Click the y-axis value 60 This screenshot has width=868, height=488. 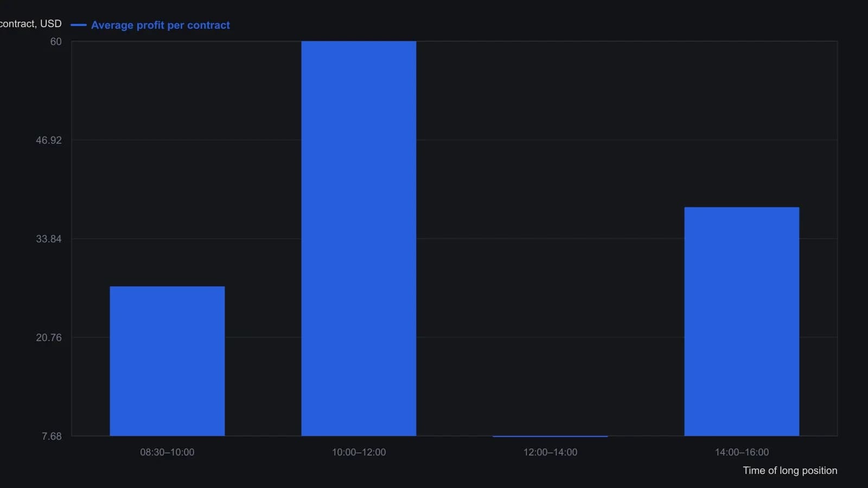(x=56, y=42)
